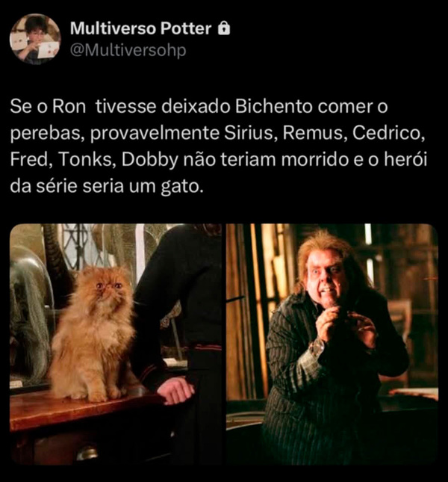448x482 pixels.
Task: Open the orange cat photo on the left
Action: point(116,344)
